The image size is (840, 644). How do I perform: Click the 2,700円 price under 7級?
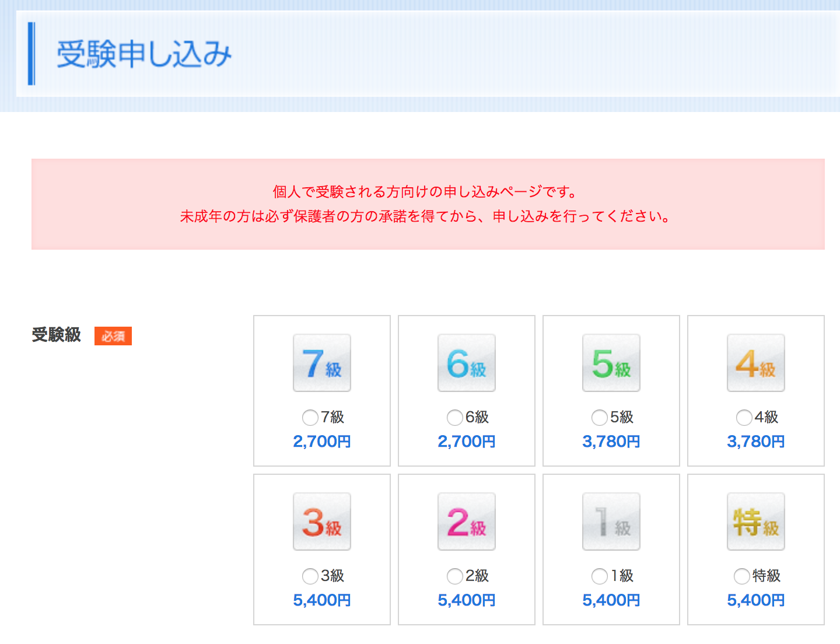click(x=322, y=442)
